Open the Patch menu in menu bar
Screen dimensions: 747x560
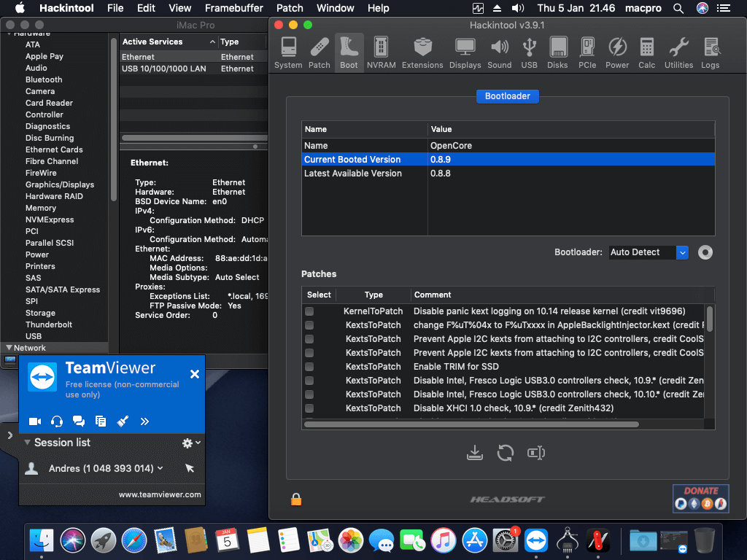290,8
